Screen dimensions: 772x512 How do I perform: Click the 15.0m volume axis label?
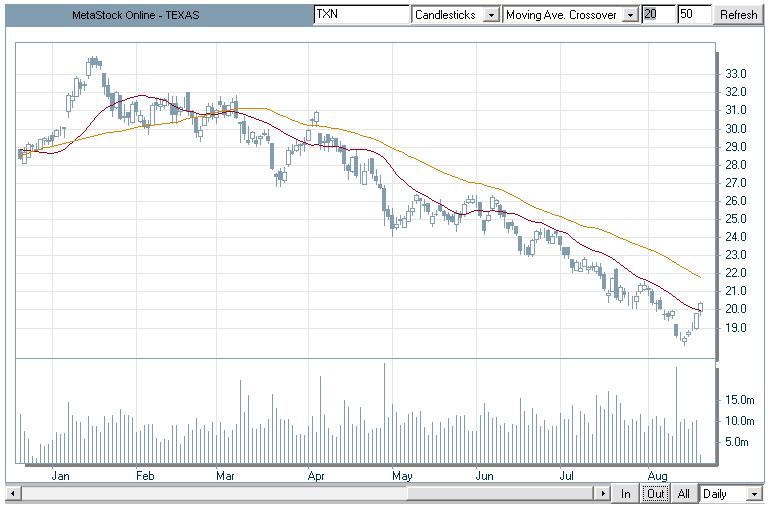click(740, 400)
